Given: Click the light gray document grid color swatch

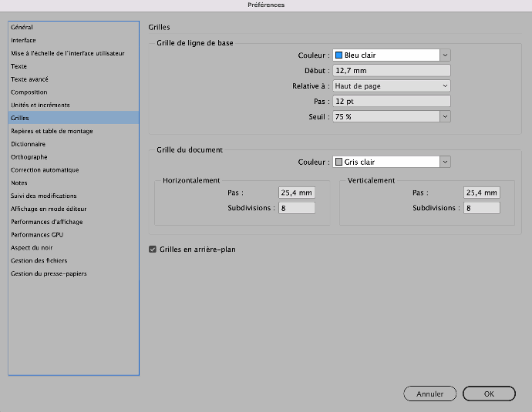Looking at the screenshot, I should [338, 162].
